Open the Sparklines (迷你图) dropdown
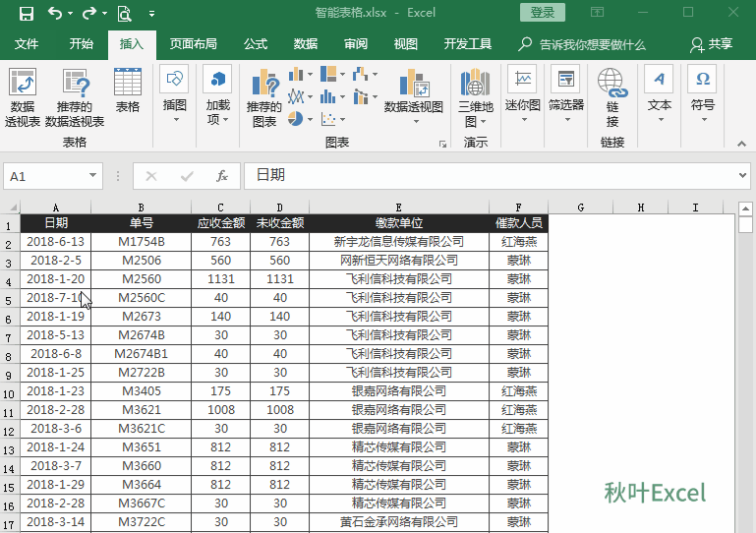This screenshot has height=533, width=756. point(522,90)
